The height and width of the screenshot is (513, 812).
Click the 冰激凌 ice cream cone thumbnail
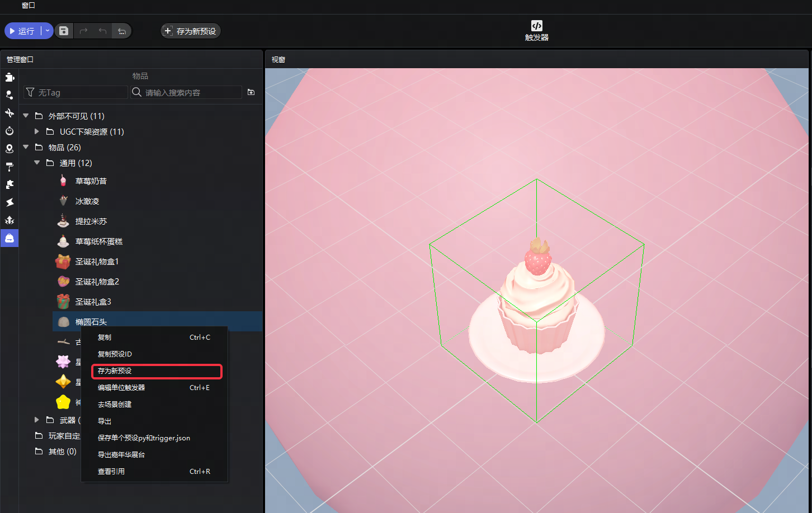click(63, 201)
